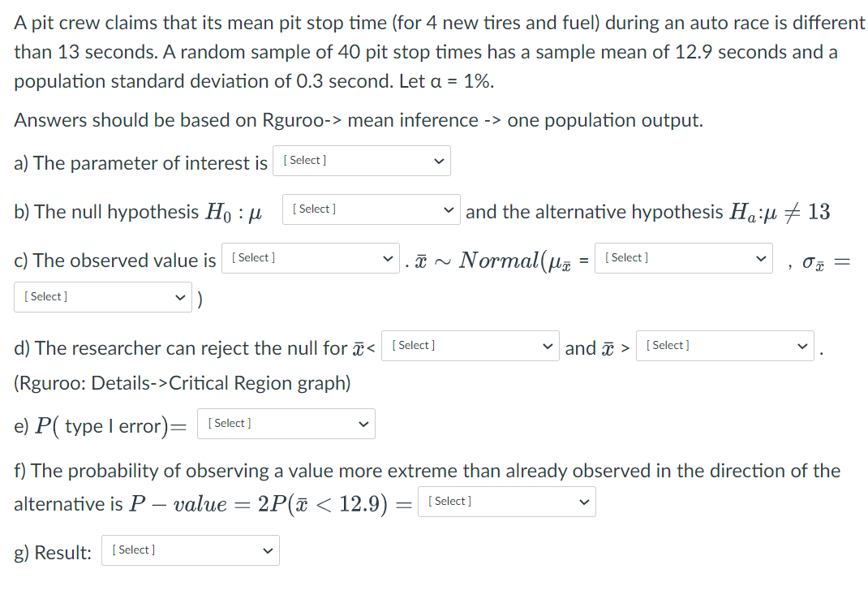This screenshot has width=868, height=595.
Task: Open the parameter of interest dropdown
Action: coord(362,160)
